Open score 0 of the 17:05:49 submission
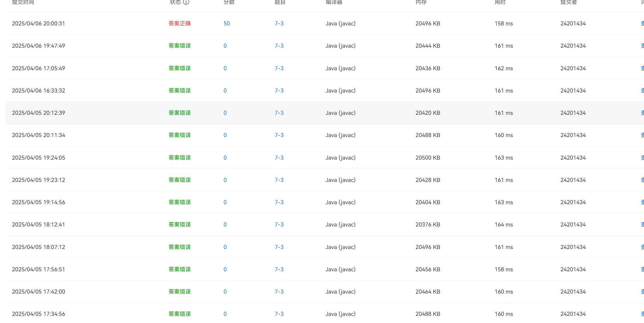The height and width of the screenshot is (323, 644). click(x=225, y=68)
